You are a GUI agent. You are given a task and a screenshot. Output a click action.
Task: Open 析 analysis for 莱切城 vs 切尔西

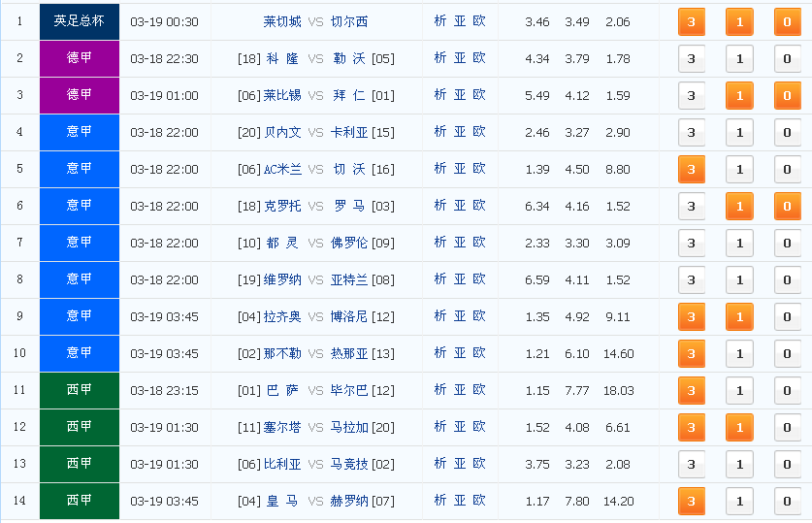click(440, 21)
